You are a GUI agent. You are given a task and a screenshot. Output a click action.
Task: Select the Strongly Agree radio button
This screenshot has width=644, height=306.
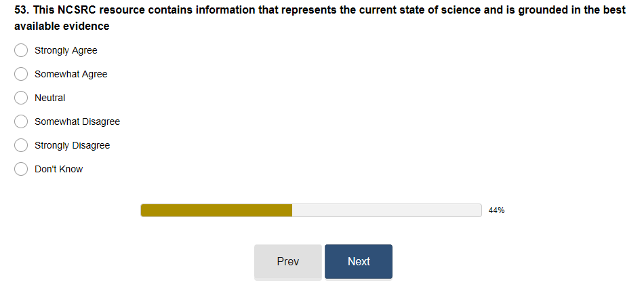coord(21,50)
